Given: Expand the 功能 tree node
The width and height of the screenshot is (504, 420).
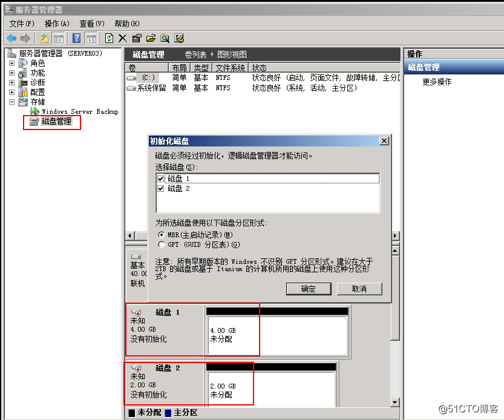Looking at the screenshot, I should tap(12, 73).
